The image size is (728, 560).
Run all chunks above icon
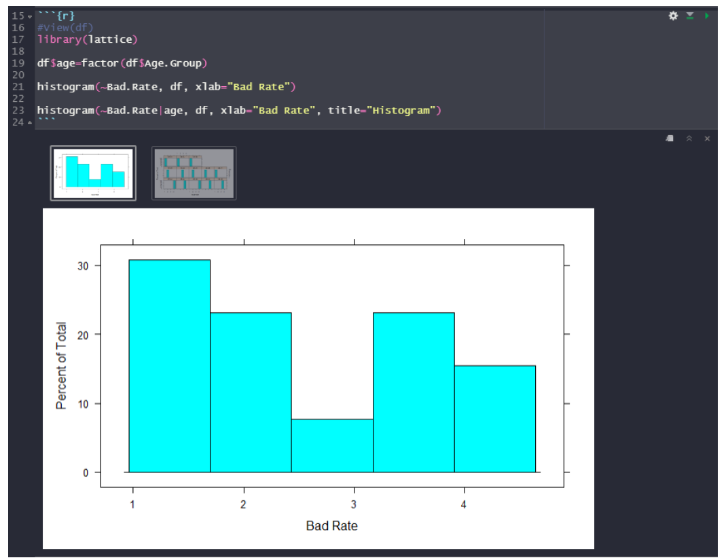coord(690,16)
